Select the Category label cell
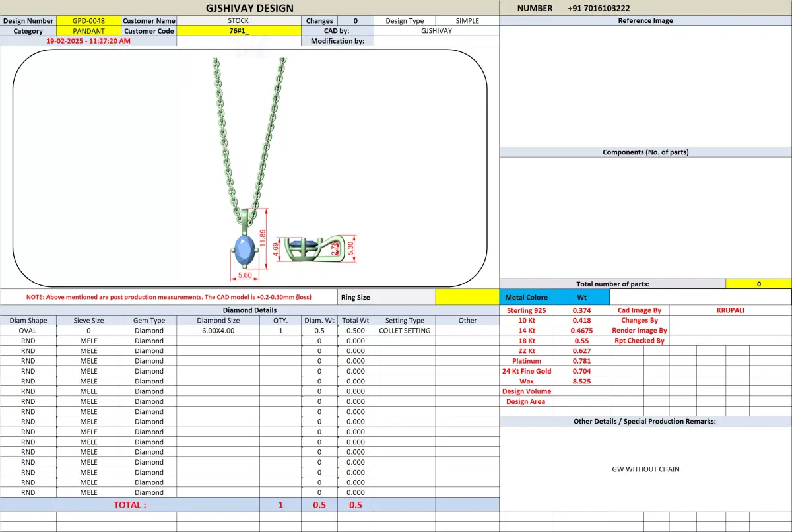The image size is (792, 532). click(x=28, y=31)
